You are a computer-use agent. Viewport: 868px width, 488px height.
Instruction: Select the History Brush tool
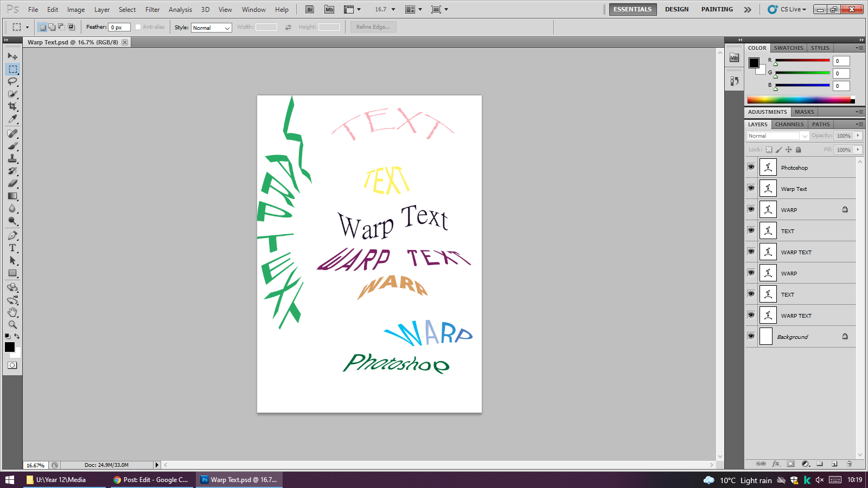pos(12,171)
